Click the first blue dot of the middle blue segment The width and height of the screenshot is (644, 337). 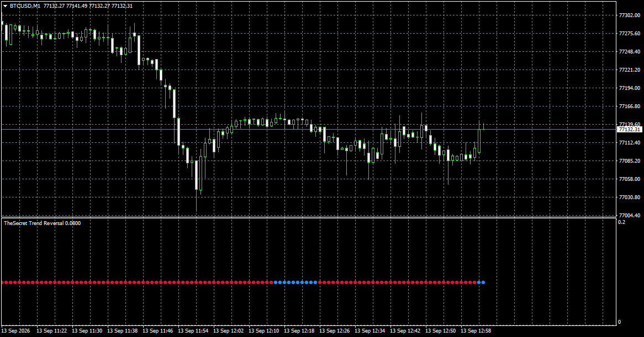click(276, 282)
